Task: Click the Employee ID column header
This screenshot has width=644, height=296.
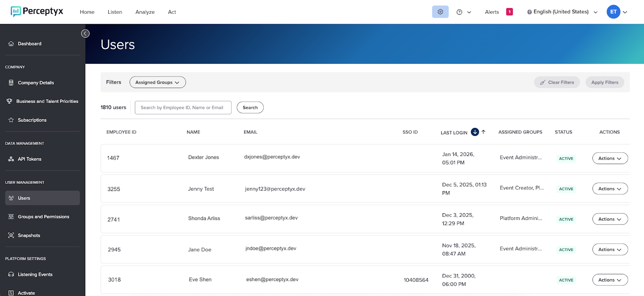Action: click(x=121, y=132)
